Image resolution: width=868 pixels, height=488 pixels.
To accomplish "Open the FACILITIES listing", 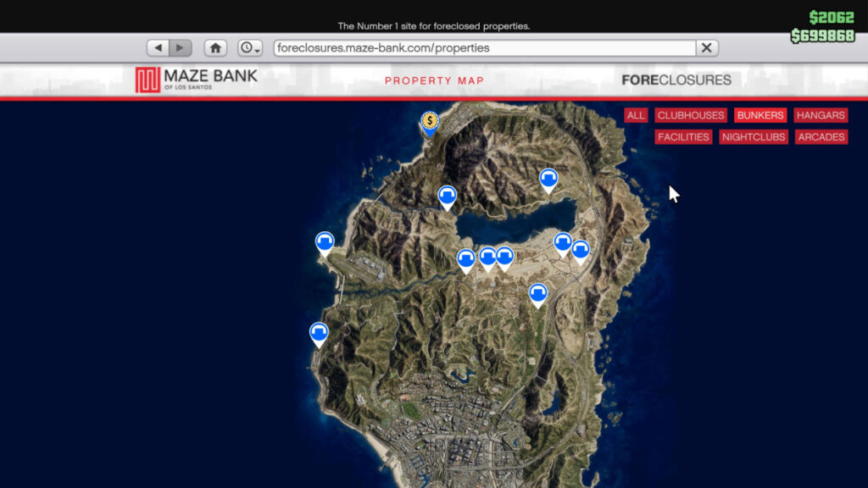I will (683, 136).
